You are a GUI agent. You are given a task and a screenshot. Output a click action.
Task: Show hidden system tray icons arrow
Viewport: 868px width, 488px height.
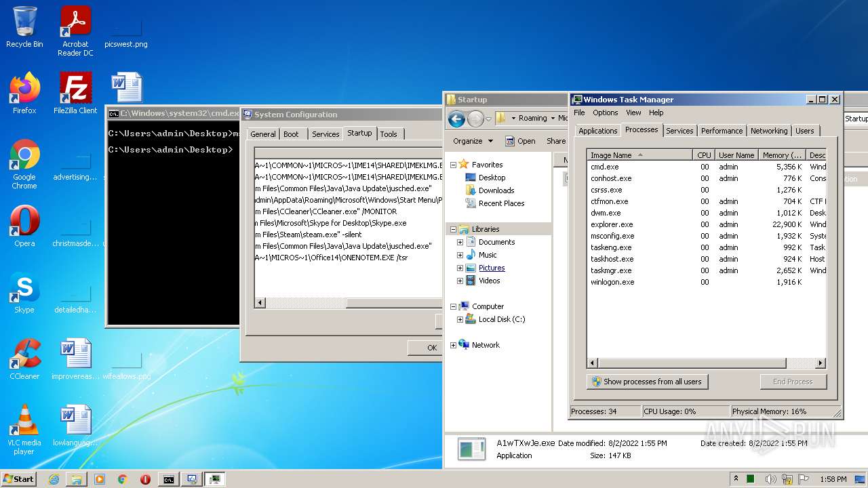pyautogui.click(x=736, y=479)
